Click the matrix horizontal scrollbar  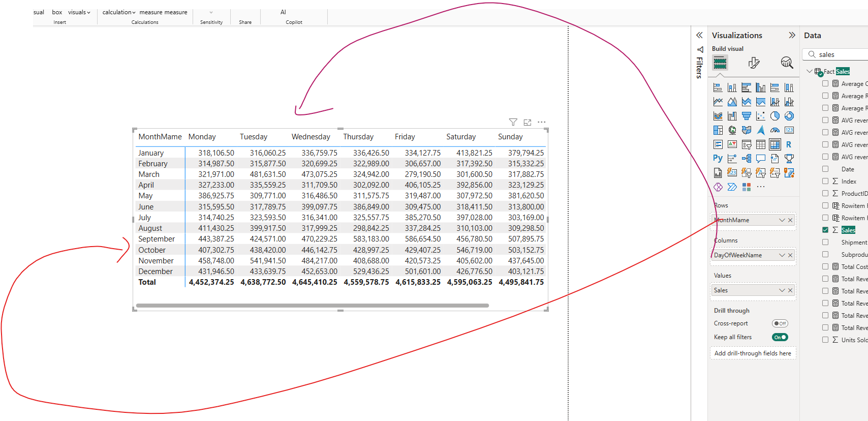tap(313, 306)
